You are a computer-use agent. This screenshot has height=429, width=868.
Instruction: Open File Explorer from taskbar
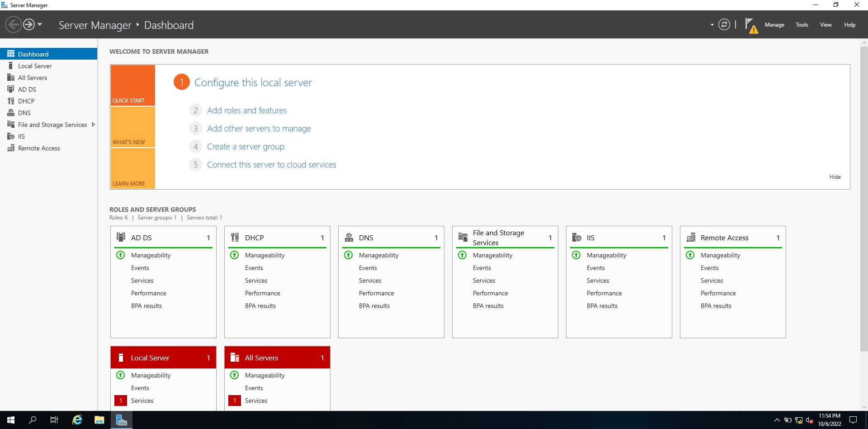(x=99, y=420)
